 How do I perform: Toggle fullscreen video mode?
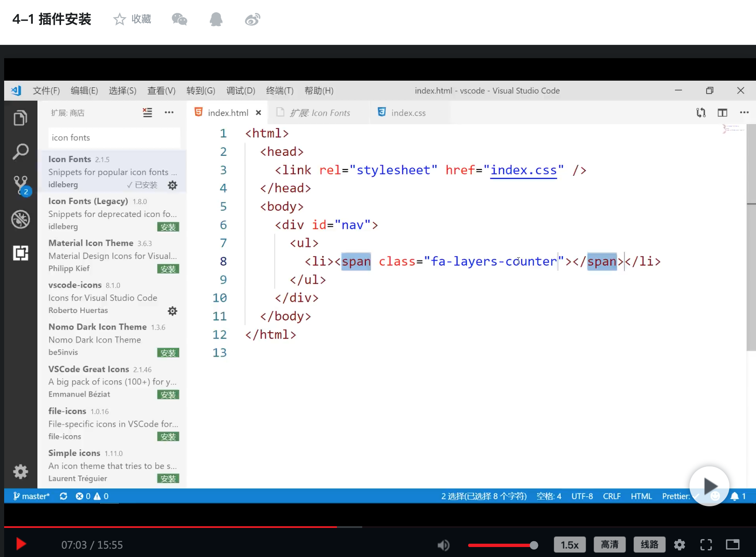click(706, 545)
